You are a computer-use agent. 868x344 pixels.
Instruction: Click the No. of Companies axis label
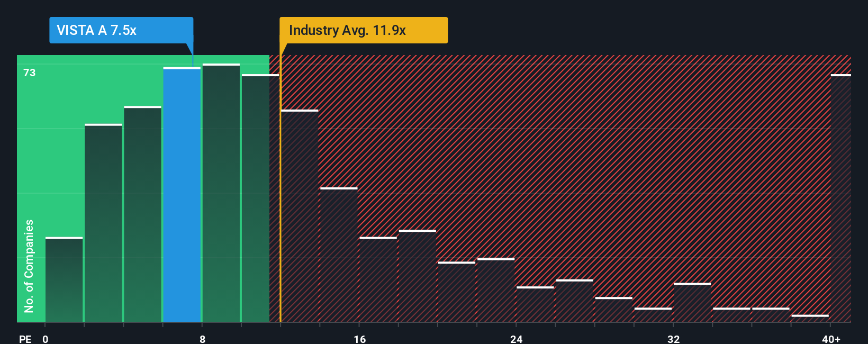(29, 266)
